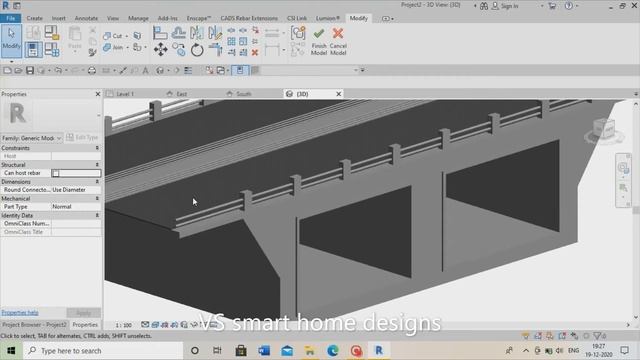The width and height of the screenshot is (640, 360).
Task: Open the Insert ribbon tab
Action: (58, 18)
